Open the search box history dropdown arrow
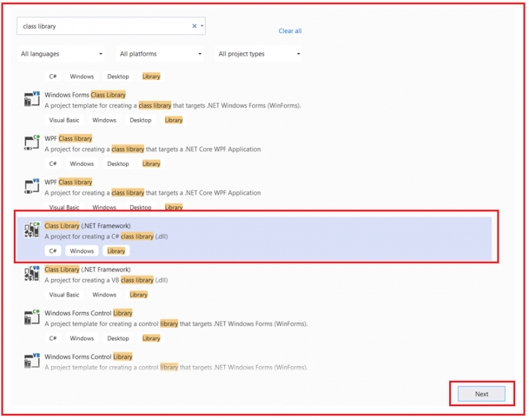This screenshot has width=529, height=420. (x=202, y=26)
